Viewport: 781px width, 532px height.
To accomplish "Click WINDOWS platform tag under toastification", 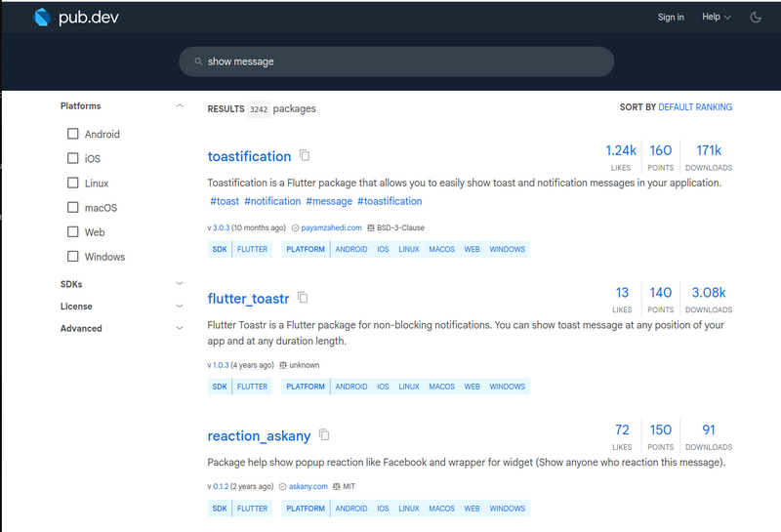I will click(507, 249).
